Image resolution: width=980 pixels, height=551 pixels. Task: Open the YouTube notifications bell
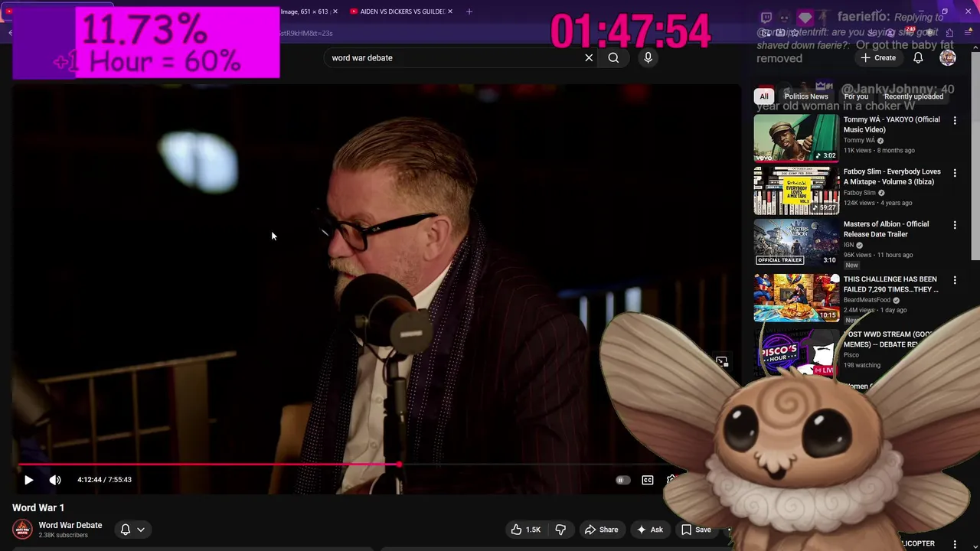[918, 57]
